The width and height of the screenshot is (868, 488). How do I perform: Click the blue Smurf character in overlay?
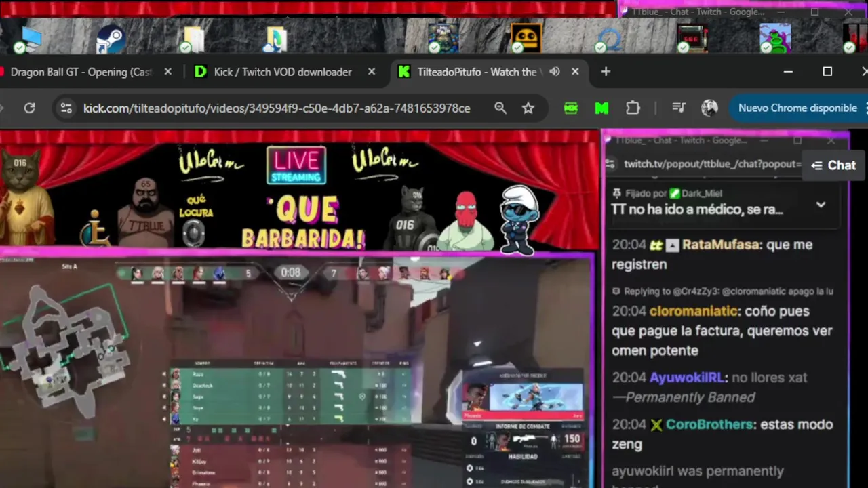[x=519, y=220]
